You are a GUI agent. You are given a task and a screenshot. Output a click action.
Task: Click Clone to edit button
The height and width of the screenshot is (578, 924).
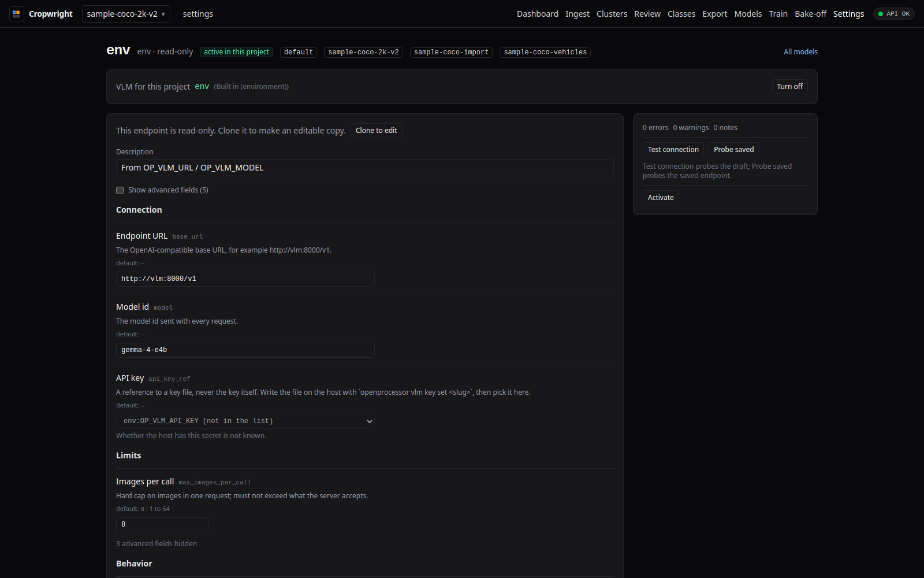pos(377,131)
